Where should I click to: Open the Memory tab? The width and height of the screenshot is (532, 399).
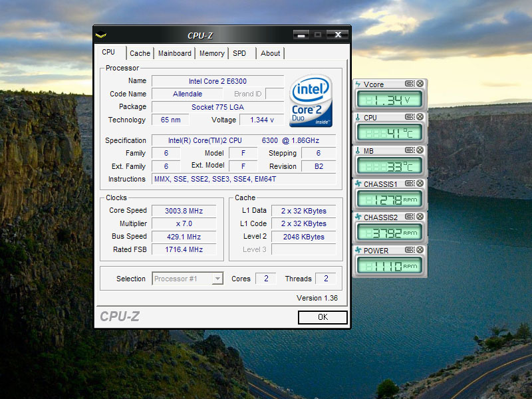(211, 53)
